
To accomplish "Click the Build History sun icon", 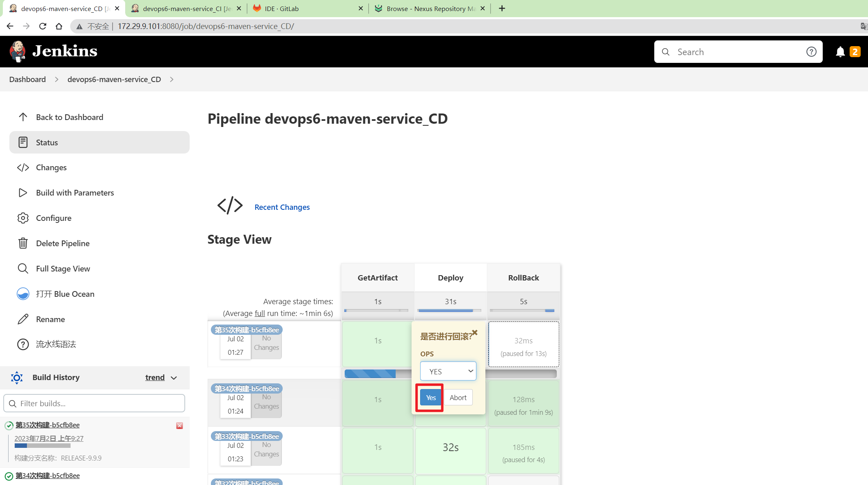I will click(x=17, y=378).
